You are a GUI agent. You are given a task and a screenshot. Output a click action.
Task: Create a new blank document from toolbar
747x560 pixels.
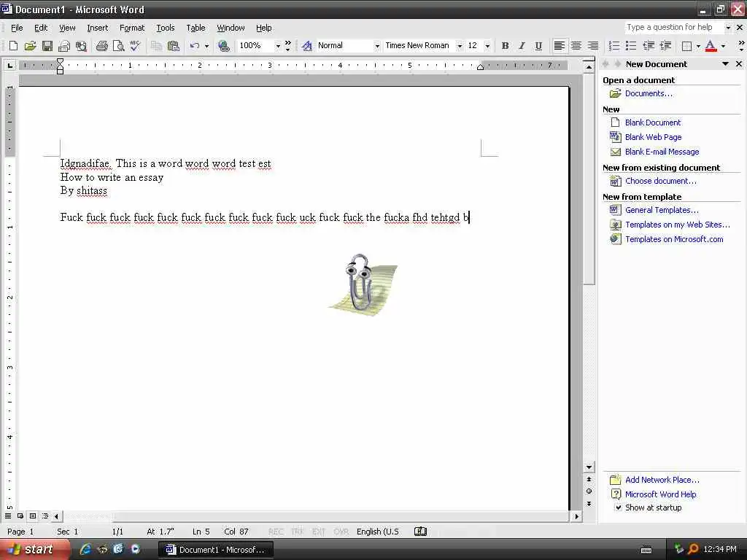click(13, 46)
